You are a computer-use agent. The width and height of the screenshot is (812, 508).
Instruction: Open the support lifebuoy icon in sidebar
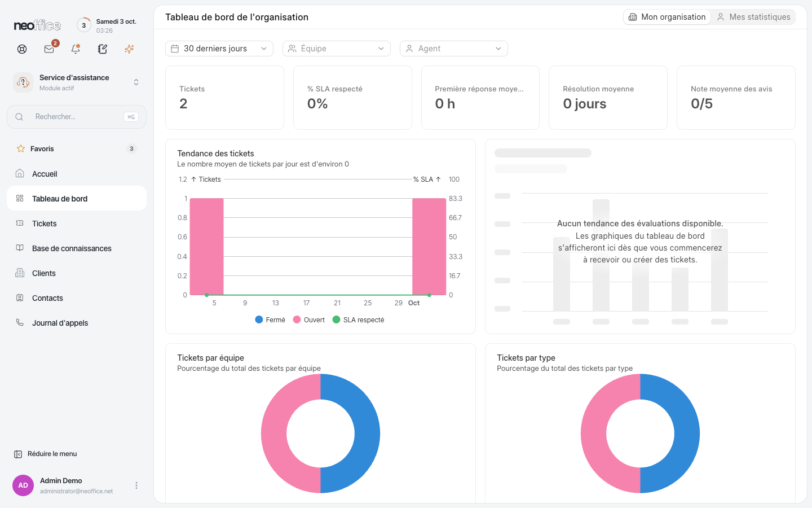pyautogui.click(x=22, y=49)
